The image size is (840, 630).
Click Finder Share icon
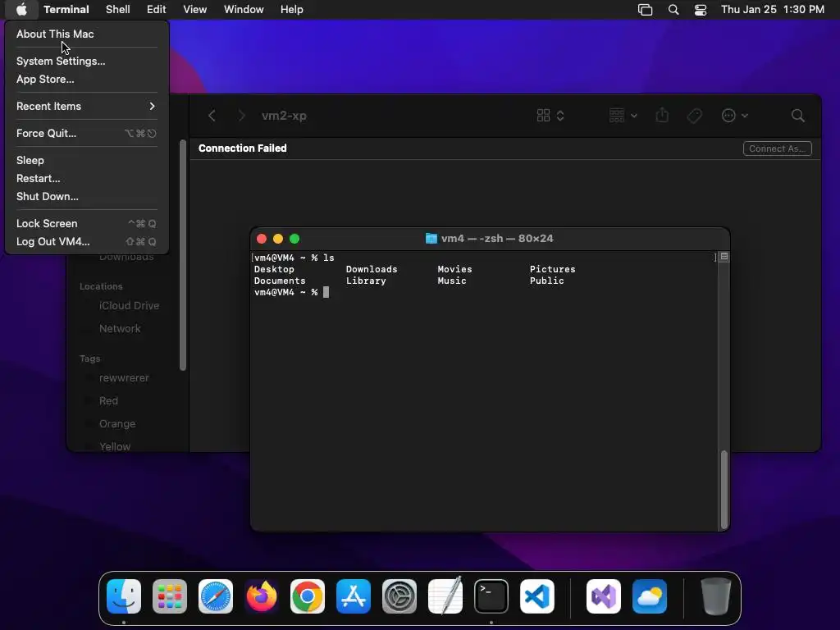point(662,115)
